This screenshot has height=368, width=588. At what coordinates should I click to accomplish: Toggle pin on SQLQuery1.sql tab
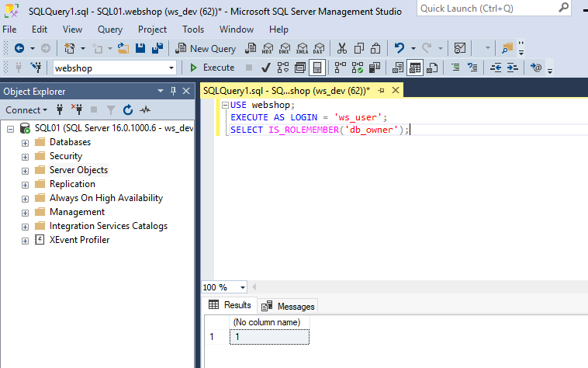click(381, 90)
